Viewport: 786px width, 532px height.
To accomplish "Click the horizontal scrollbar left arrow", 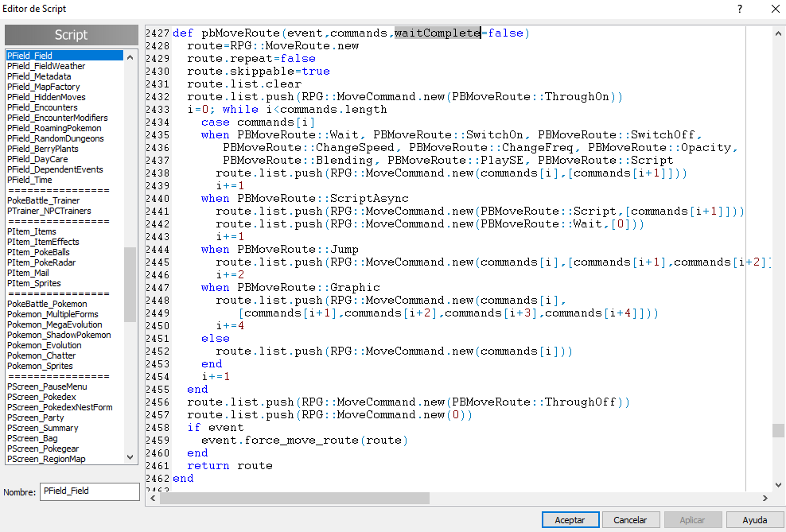I will tap(152, 498).
